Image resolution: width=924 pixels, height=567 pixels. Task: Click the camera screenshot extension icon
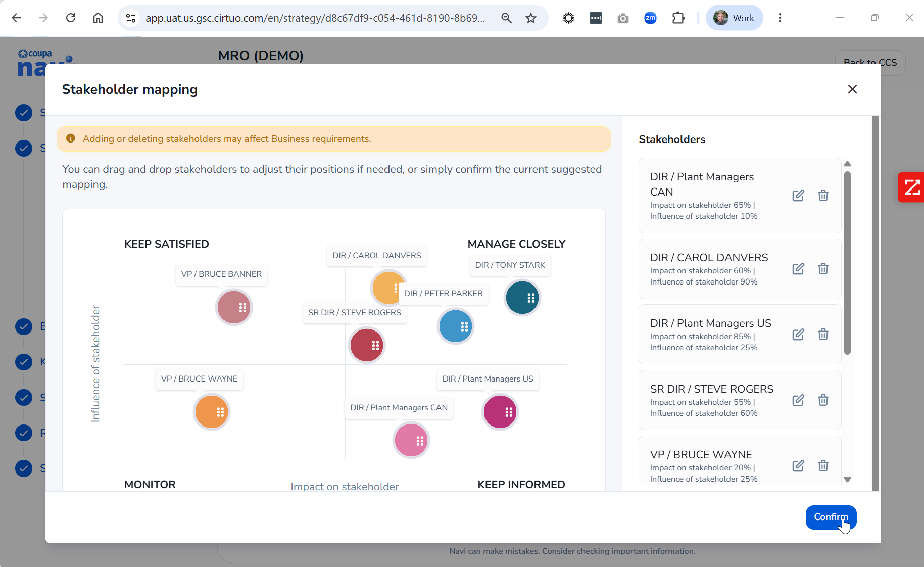[623, 18]
